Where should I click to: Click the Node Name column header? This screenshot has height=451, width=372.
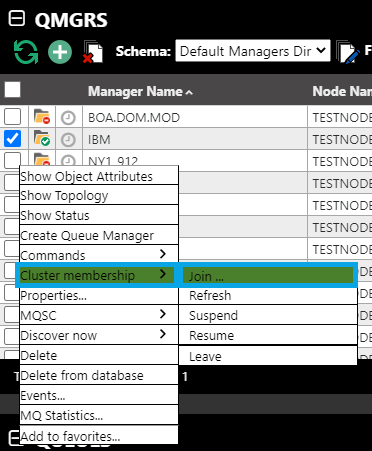(342, 91)
